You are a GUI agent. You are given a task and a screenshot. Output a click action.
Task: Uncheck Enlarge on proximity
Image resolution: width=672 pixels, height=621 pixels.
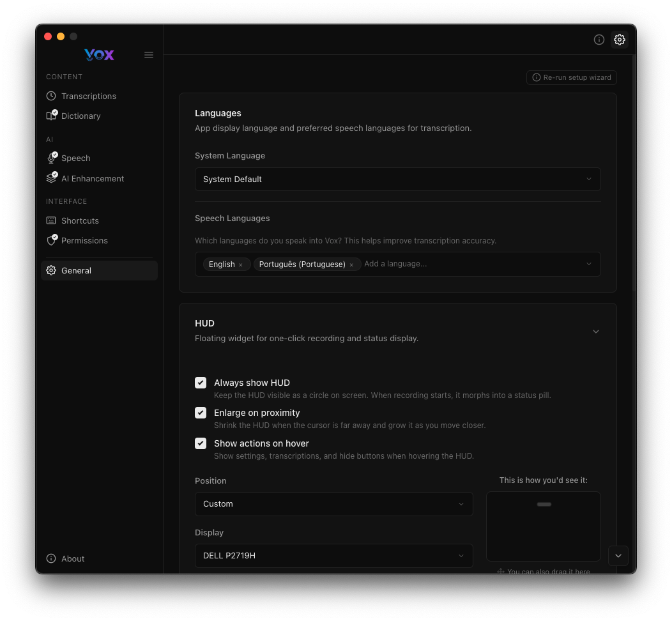click(201, 413)
